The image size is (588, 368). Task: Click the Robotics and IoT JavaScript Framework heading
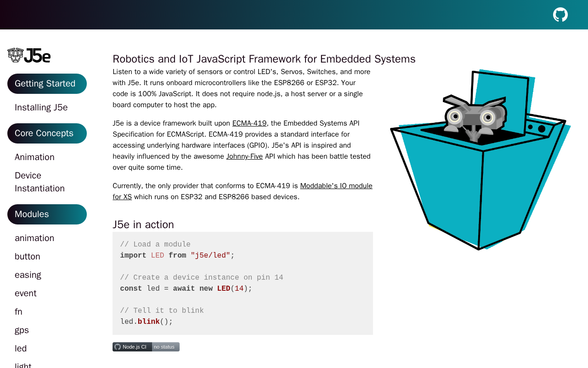[x=264, y=59]
